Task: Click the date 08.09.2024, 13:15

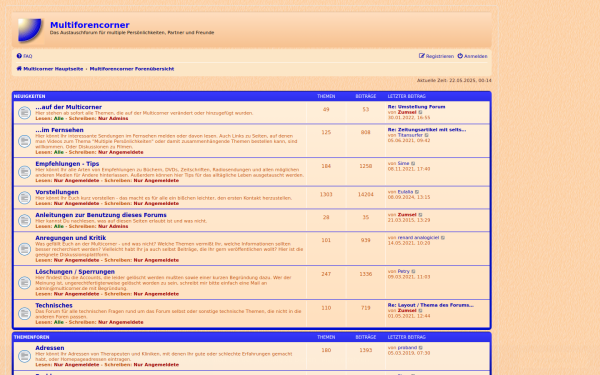Action: 409,197
